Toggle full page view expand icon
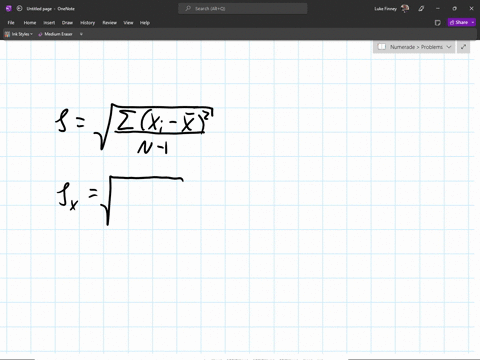Screen dimensions: 480x360 pos(463,47)
